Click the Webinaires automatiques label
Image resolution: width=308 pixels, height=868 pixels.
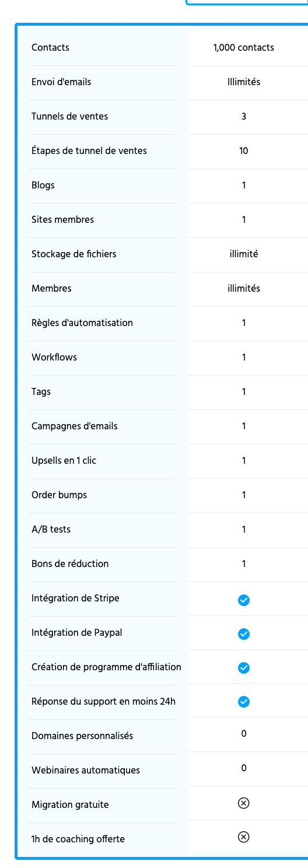[x=86, y=770]
